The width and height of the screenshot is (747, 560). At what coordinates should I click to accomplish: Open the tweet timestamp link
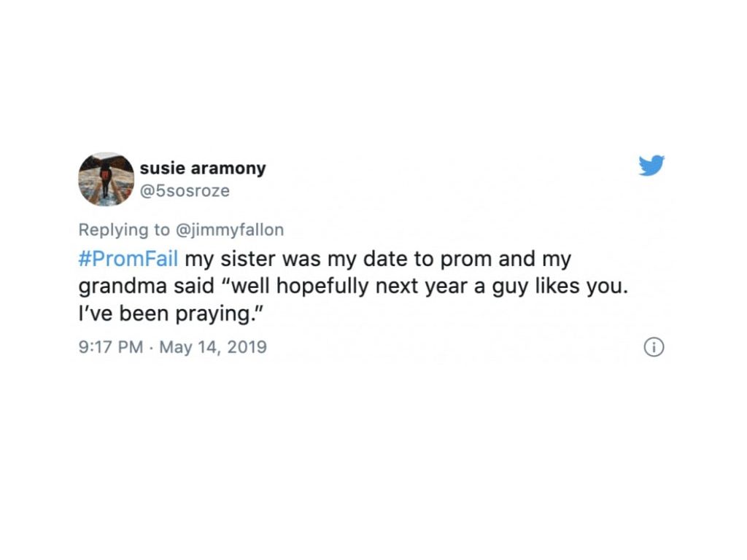tap(174, 348)
